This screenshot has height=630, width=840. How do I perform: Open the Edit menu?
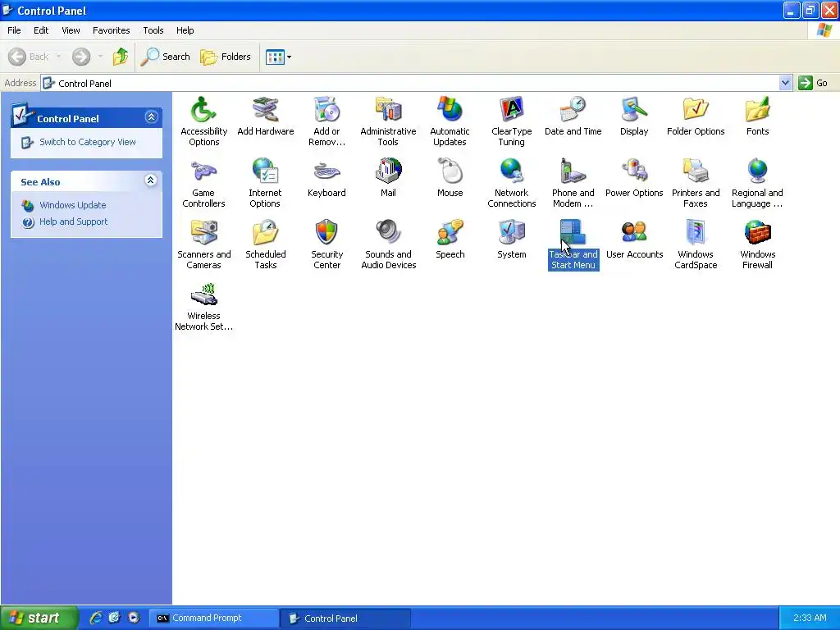tap(41, 30)
